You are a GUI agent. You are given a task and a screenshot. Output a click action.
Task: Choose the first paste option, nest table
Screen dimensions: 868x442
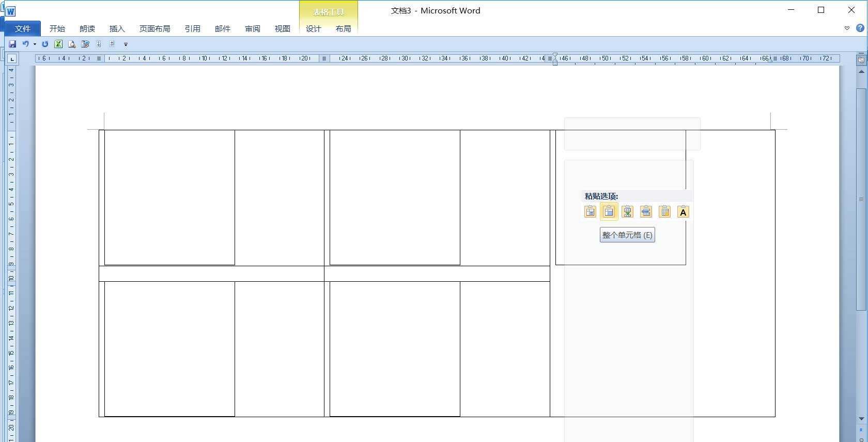click(x=590, y=211)
